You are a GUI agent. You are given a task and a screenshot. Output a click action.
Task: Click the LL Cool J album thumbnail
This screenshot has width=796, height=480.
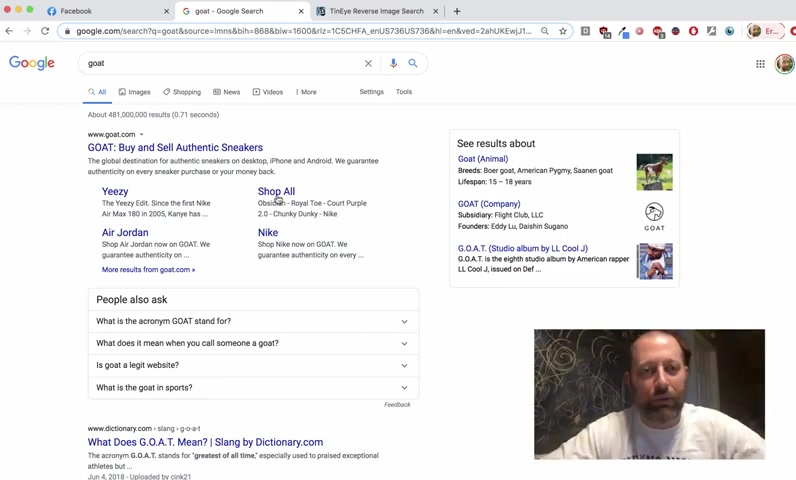point(654,261)
